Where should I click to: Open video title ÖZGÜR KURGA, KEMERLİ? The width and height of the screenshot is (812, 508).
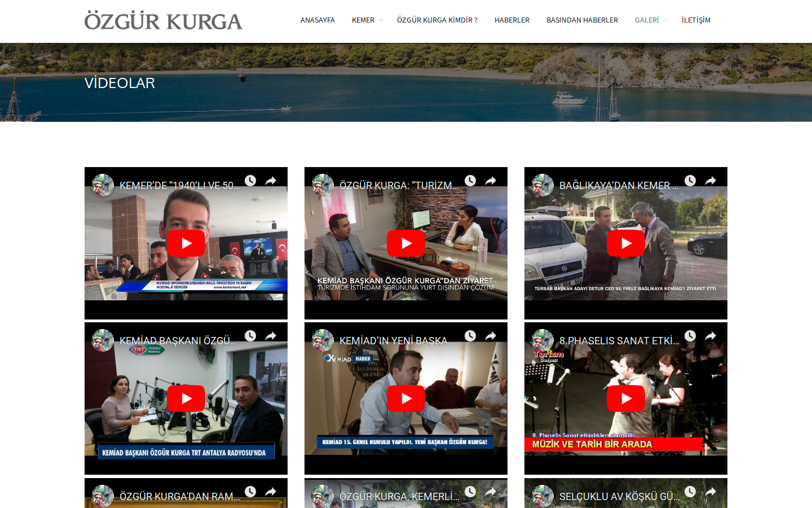(x=399, y=497)
